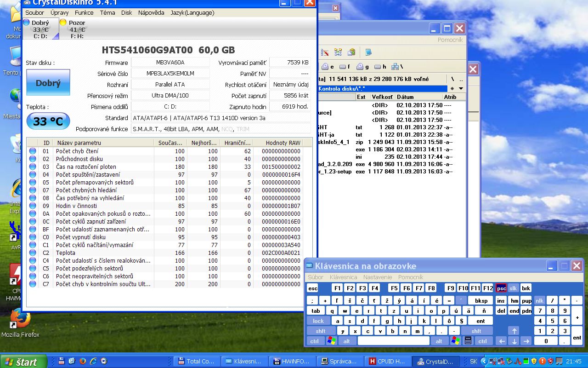Sort by the Veľkosť column in Total Commander

(382, 97)
